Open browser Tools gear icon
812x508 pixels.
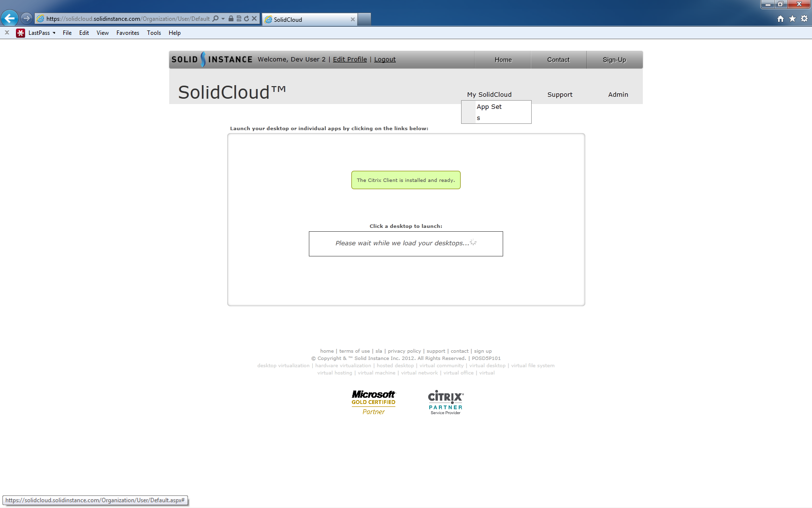coord(804,19)
